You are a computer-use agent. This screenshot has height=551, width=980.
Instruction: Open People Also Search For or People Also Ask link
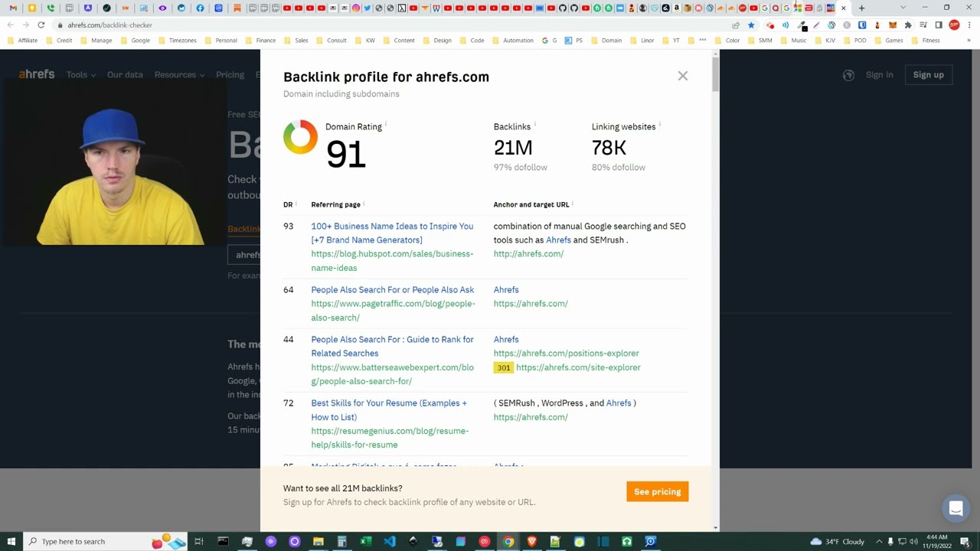pos(392,290)
